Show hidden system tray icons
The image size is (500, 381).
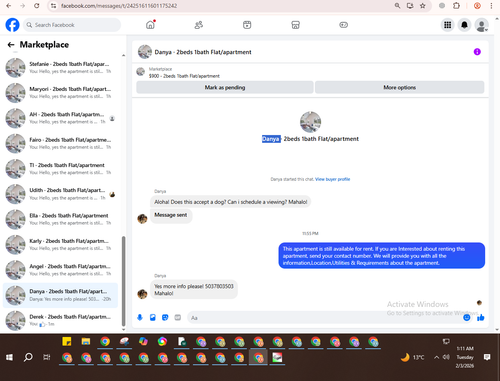click(436, 357)
